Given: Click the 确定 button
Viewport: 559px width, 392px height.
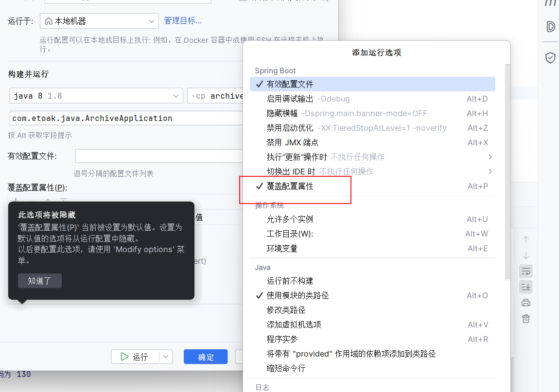Looking at the screenshot, I should pos(206,357).
